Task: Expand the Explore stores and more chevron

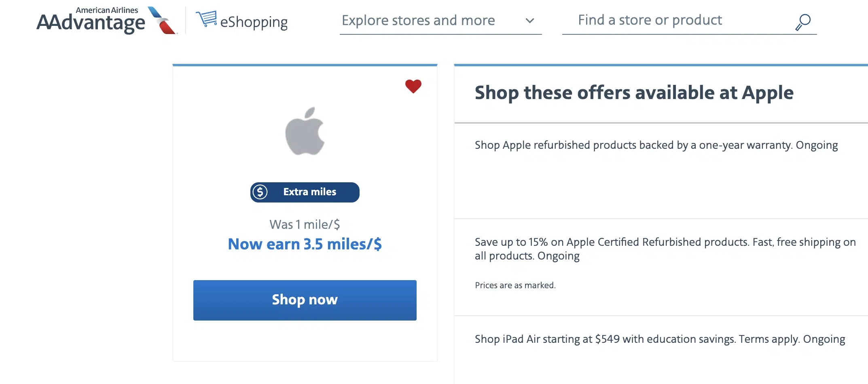Action: pyautogui.click(x=529, y=21)
